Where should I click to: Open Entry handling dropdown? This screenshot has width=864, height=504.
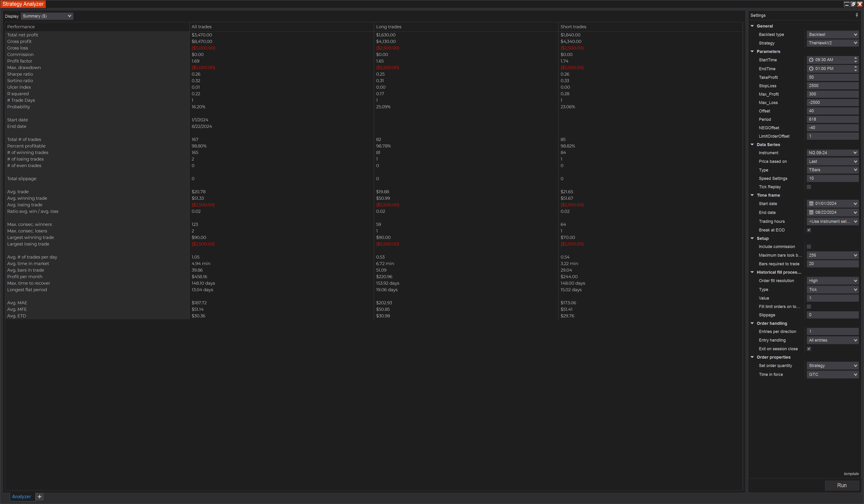point(832,340)
